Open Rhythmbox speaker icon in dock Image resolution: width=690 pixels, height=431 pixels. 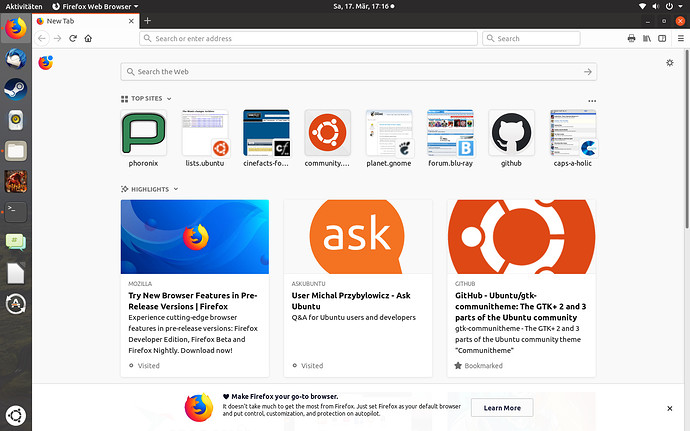click(x=16, y=120)
